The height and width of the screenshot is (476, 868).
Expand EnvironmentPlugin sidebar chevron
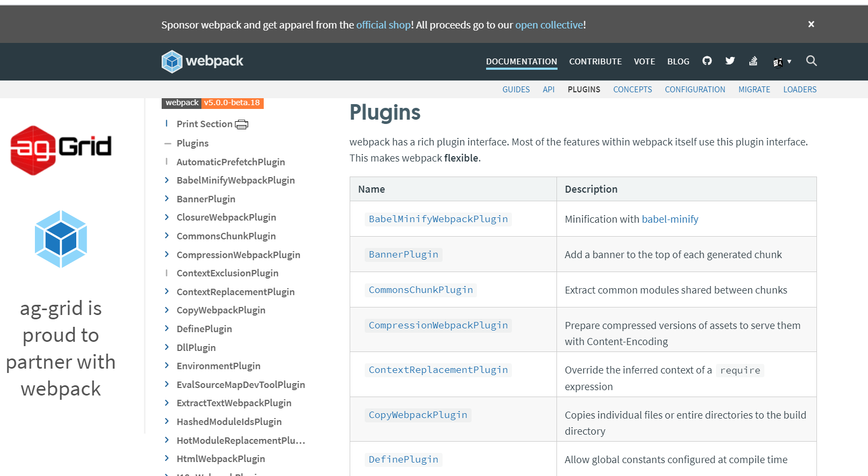[x=167, y=365]
